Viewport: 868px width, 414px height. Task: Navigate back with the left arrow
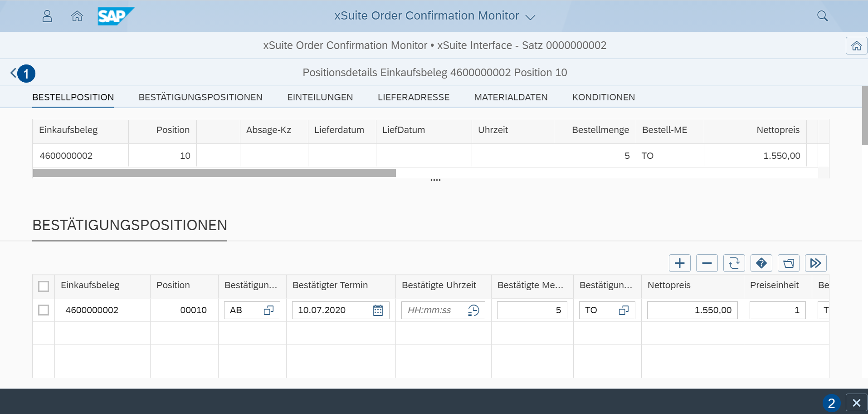(x=12, y=73)
